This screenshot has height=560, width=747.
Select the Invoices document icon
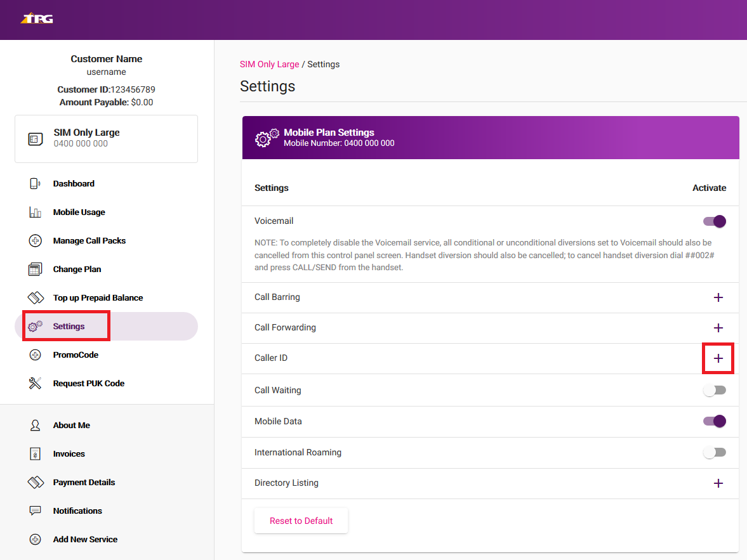[36, 453]
